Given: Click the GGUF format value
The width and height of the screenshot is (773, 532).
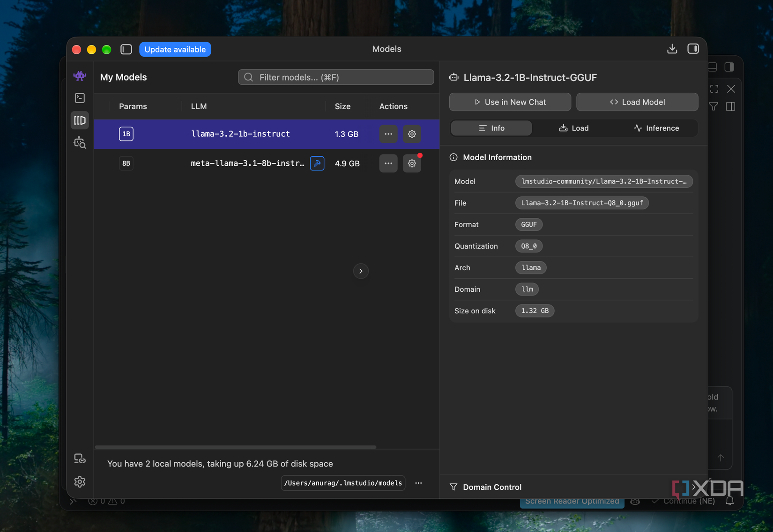Looking at the screenshot, I should click(529, 224).
